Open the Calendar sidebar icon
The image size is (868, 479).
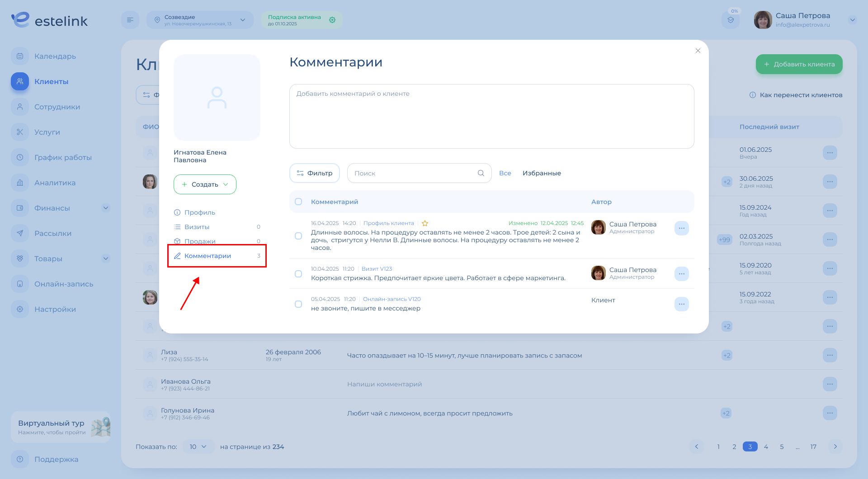[20, 56]
